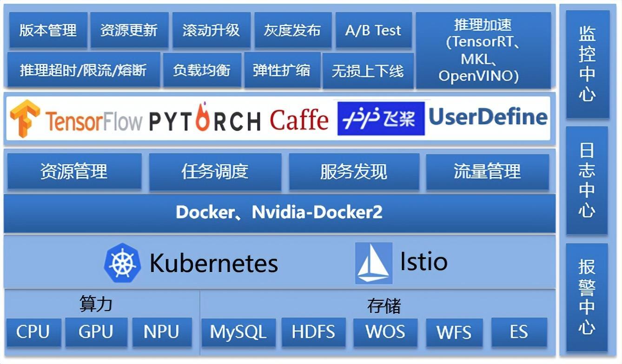This screenshot has width=622, height=364.
Task: Click the 滚动升级 block
Action: click(x=212, y=30)
